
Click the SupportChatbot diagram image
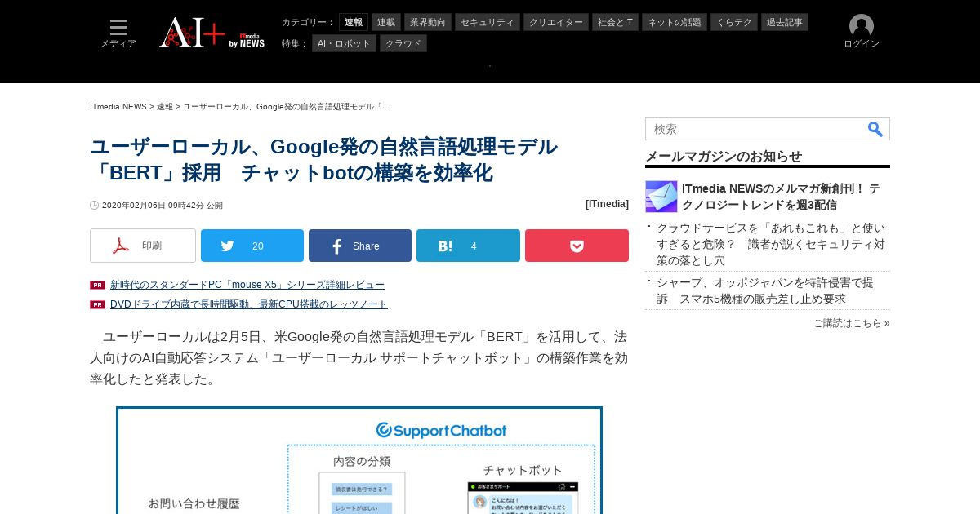click(359, 460)
